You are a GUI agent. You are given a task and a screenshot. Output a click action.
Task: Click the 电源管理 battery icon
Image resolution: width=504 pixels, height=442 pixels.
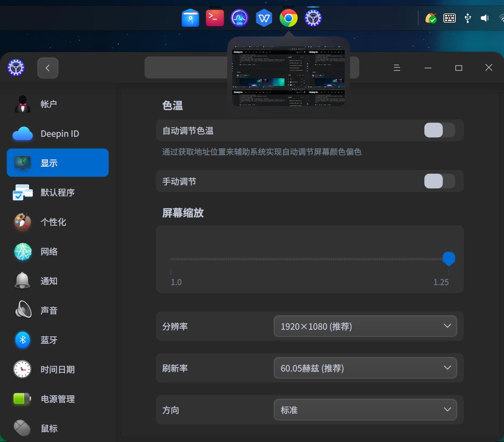[23, 399]
